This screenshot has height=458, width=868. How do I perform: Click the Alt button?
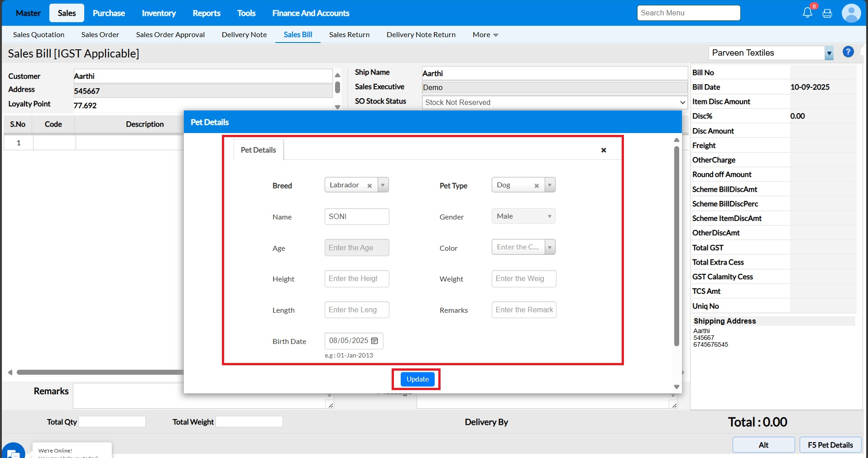pyautogui.click(x=763, y=445)
